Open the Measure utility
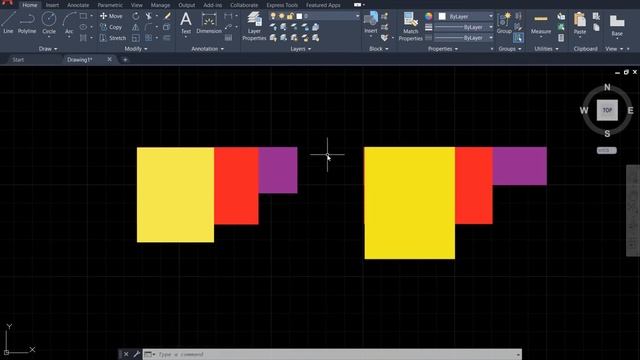Screen dimensions: 640x360 tap(541, 24)
